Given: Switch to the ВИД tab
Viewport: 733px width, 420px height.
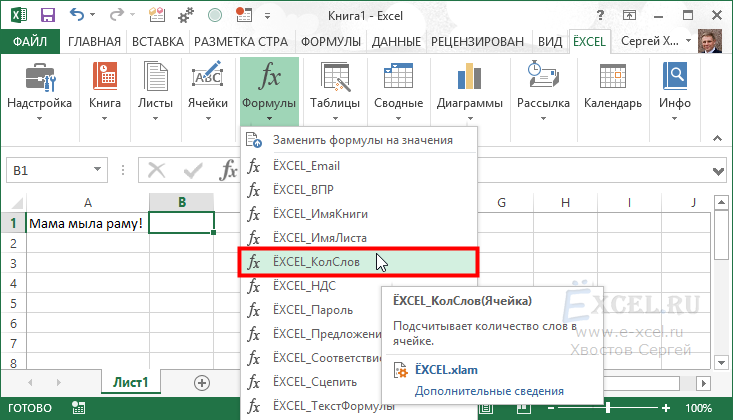Looking at the screenshot, I should click(550, 42).
